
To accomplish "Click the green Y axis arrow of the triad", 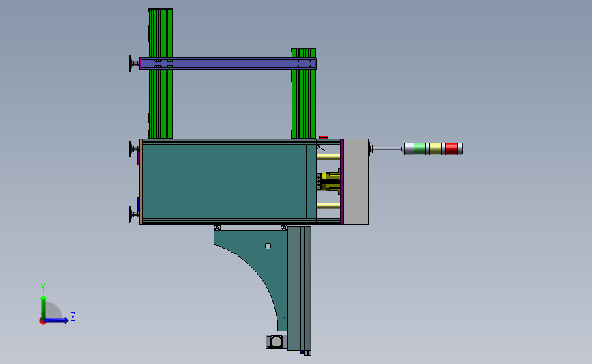I will tap(44, 307).
